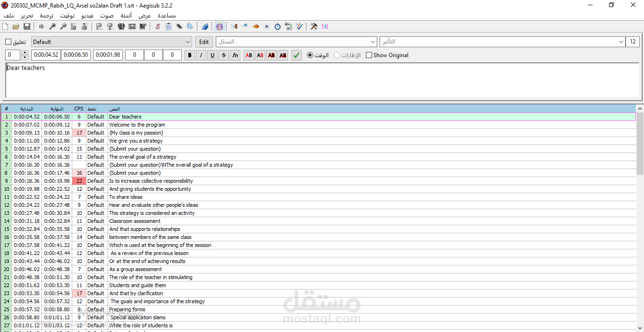Open script Properties icon
The height and width of the screenshot is (332, 644).
(x=169, y=26)
